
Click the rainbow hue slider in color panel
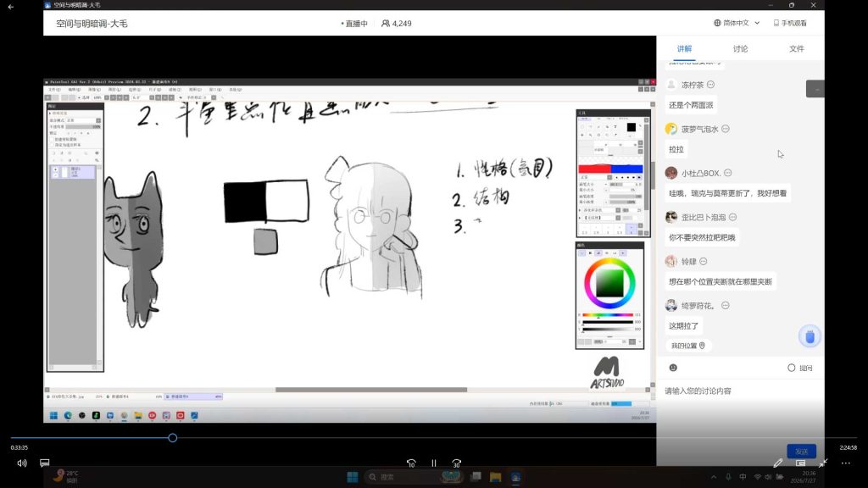click(x=607, y=315)
